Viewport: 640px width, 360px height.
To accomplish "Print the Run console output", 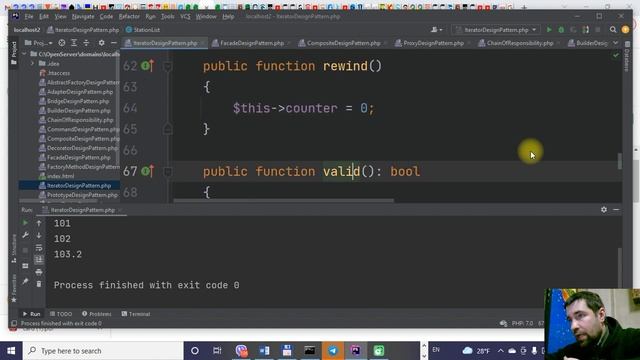I will pos(39,272).
